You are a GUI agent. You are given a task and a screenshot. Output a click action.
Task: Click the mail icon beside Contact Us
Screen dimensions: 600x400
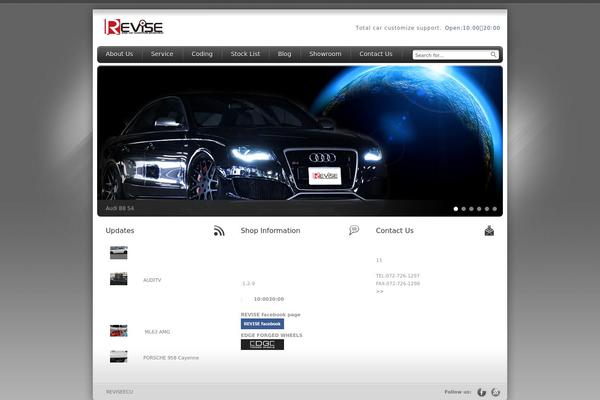click(489, 230)
